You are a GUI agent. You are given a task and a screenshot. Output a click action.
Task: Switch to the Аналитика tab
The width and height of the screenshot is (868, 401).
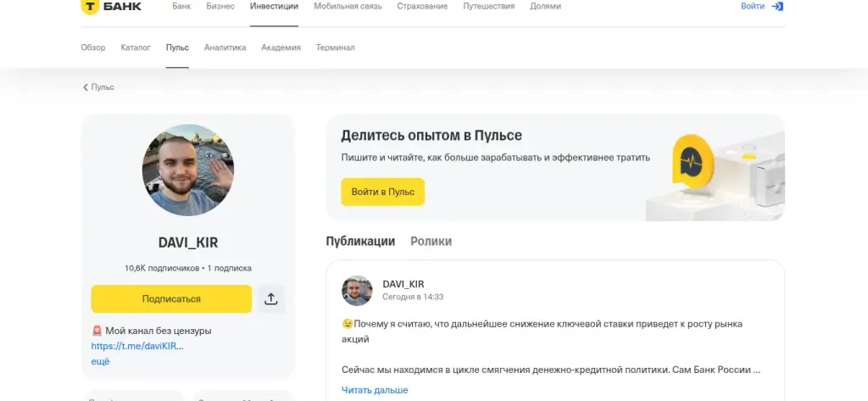pyautogui.click(x=225, y=47)
